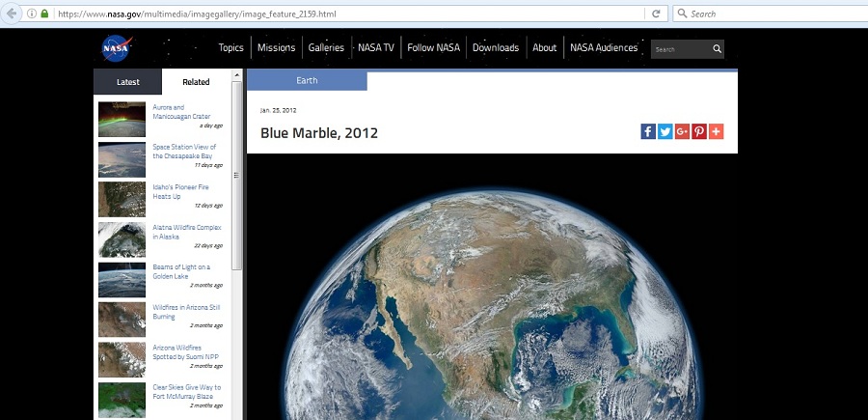Open Space Station View of Chesapeake Bay
The image size is (868, 420).
coord(184,152)
